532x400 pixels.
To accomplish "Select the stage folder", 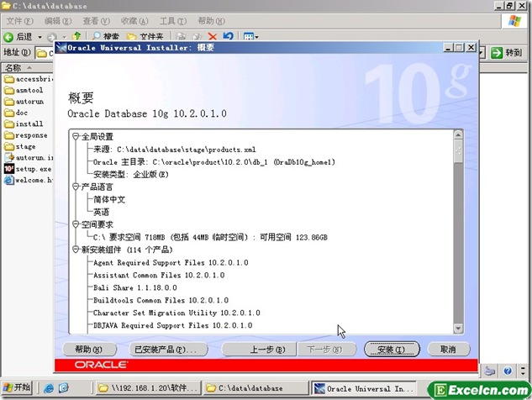I will [20, 146].
